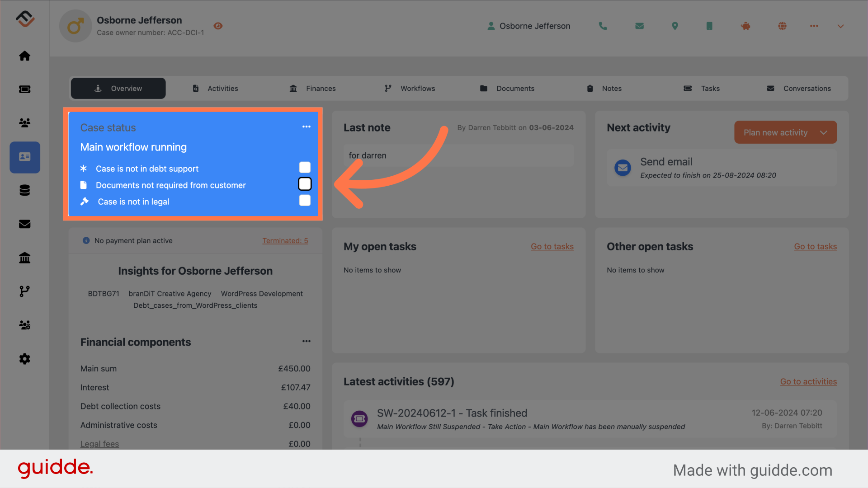Select the highlighted ID card sidebar icon
Image resolution: width=868 pixels, height=488 pixels.
click(x=25, y=157)
